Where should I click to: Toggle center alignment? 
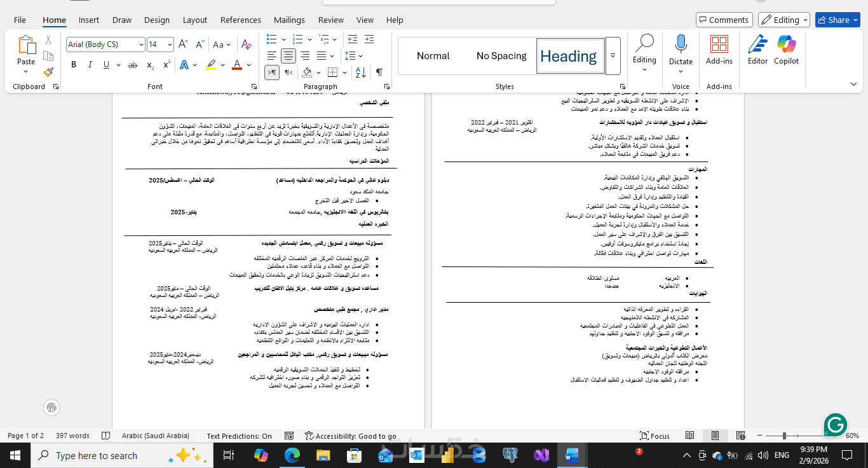coord(288,56)
